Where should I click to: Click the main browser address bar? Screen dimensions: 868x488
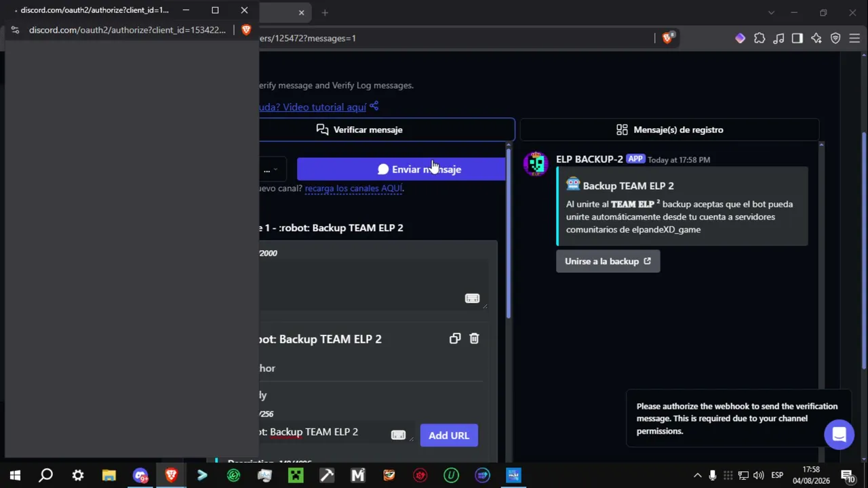tap(454, 38)
